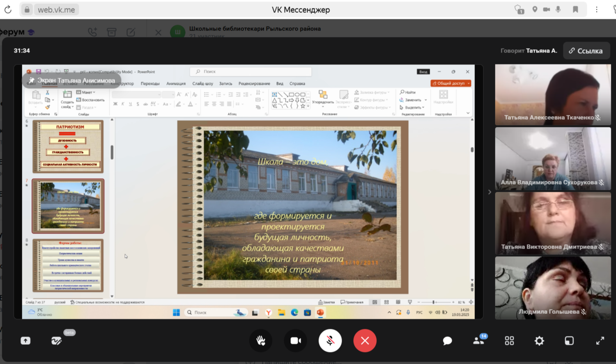Open the Переходы ribbon tab

150,83
